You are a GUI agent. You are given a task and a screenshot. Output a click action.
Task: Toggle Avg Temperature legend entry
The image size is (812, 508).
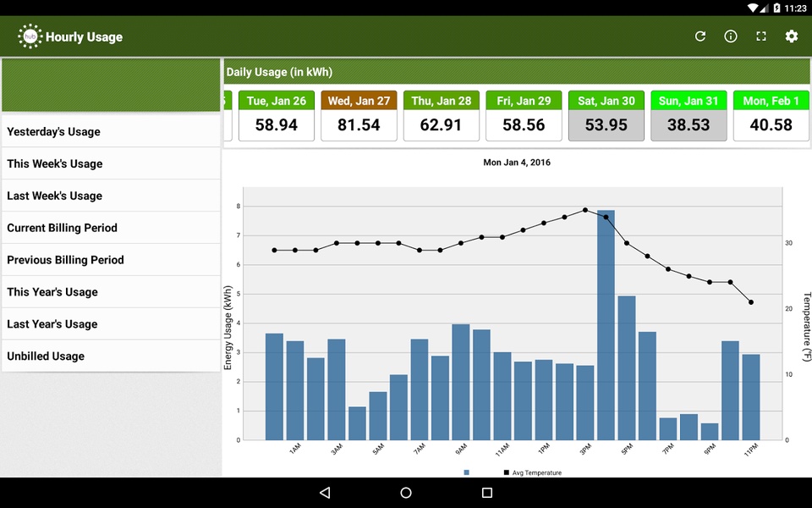coord(533,472)
